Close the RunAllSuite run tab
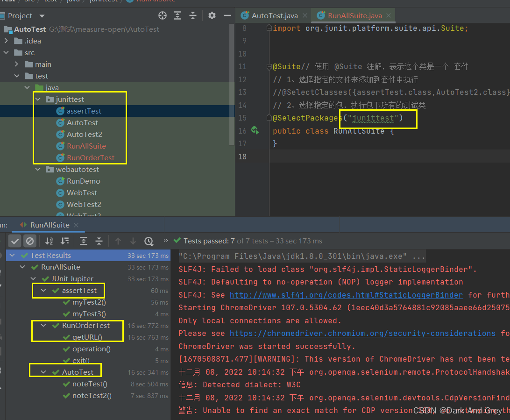 click(x=77, y=225)
